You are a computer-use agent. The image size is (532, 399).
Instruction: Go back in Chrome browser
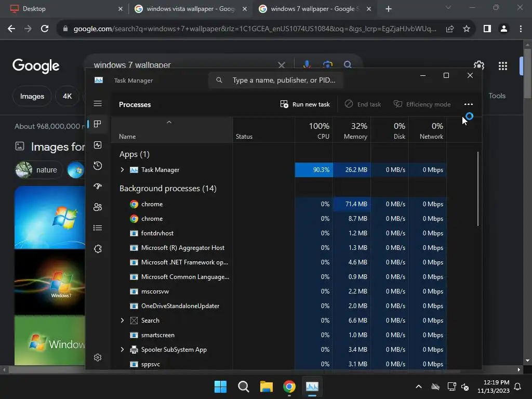tap(11, 29)
